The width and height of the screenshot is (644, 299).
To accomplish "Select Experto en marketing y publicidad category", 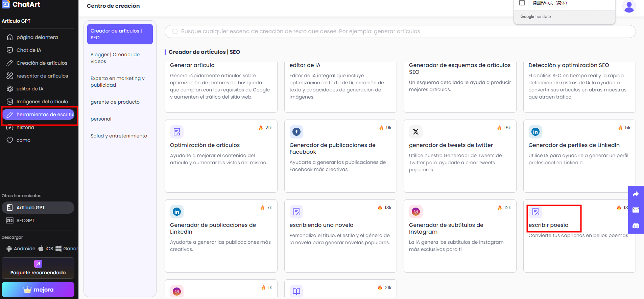I will point(120,82).
